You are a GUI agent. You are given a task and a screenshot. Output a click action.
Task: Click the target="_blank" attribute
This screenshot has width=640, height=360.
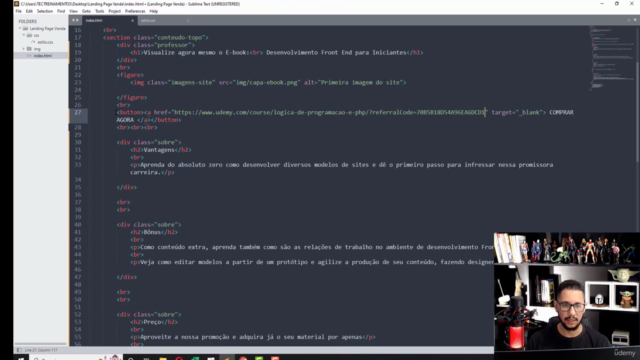pos(516,112)
